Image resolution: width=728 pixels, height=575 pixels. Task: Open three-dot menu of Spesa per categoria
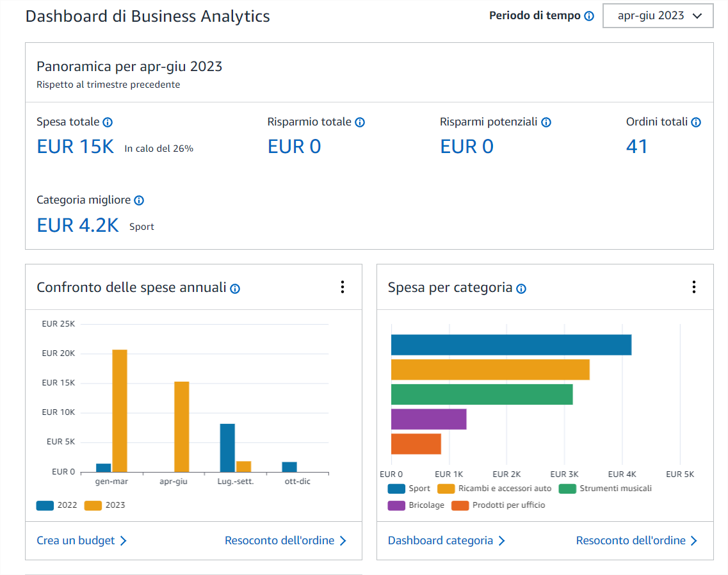(x=693, y=287)
